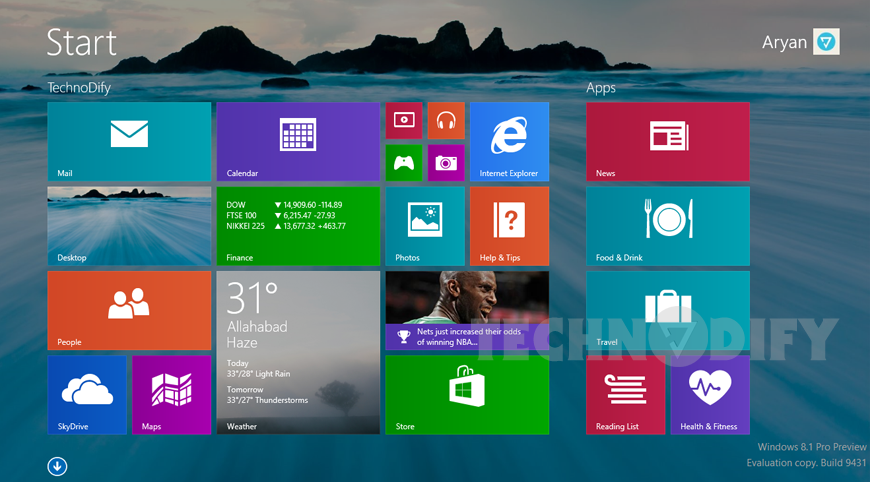
Task: Open the Health & Fitness tile
Action: point(710,395)
